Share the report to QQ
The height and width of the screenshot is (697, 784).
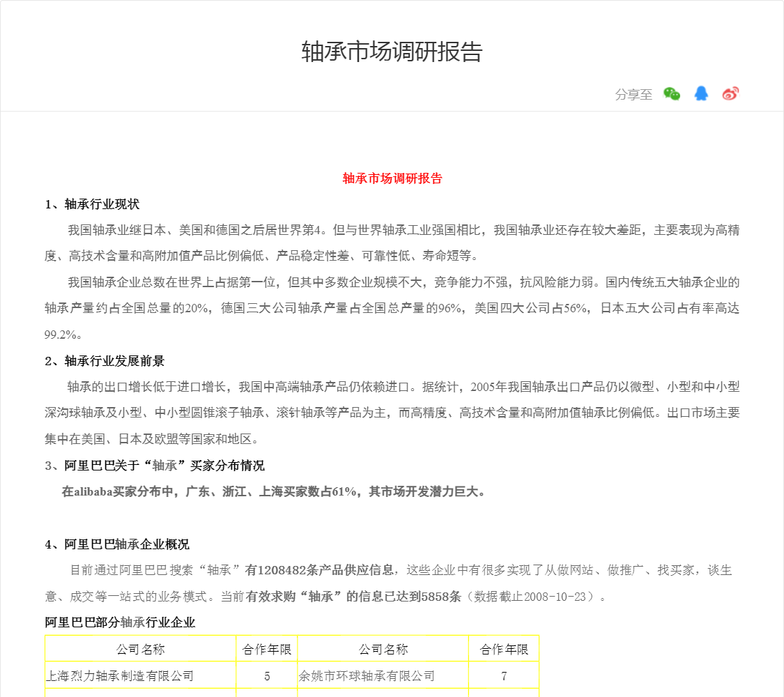(701, 93)
